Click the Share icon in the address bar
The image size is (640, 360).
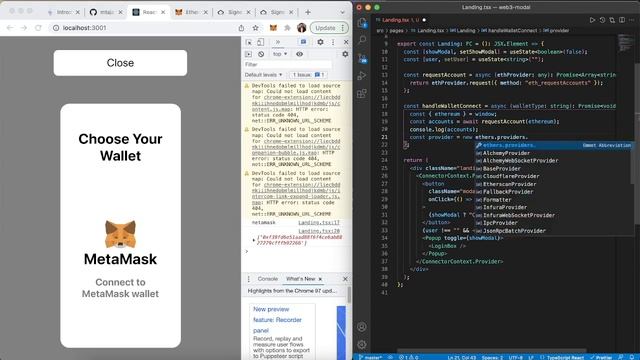click(x=241, y=28)
